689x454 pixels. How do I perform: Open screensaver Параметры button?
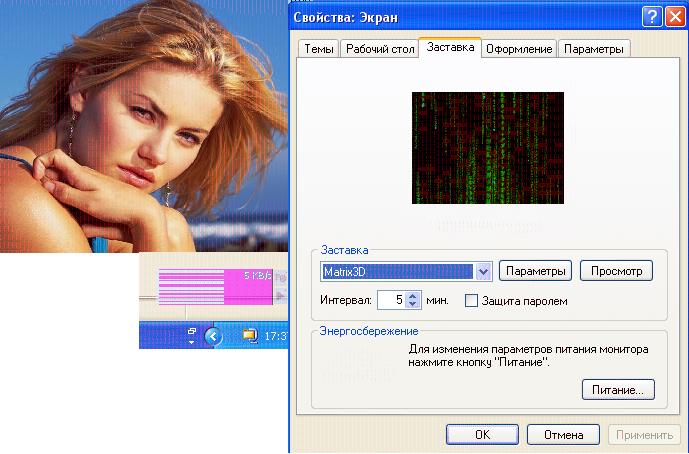tap(536, 271)
